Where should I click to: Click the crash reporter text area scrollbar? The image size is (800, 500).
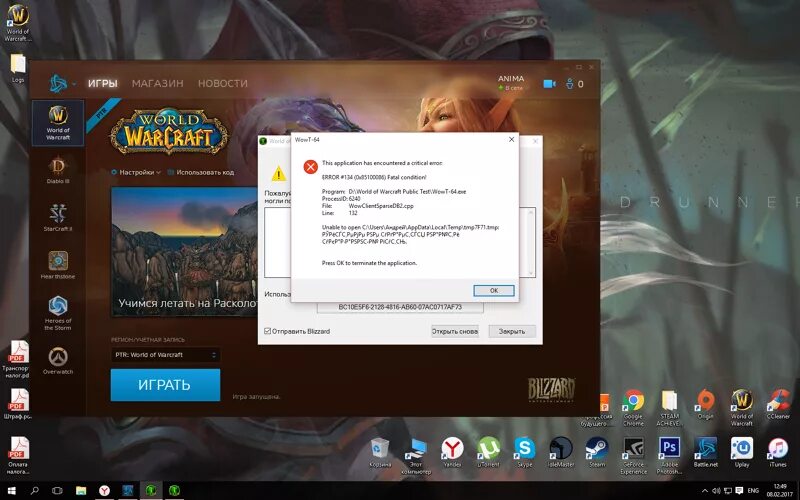[x=531, y=242]
